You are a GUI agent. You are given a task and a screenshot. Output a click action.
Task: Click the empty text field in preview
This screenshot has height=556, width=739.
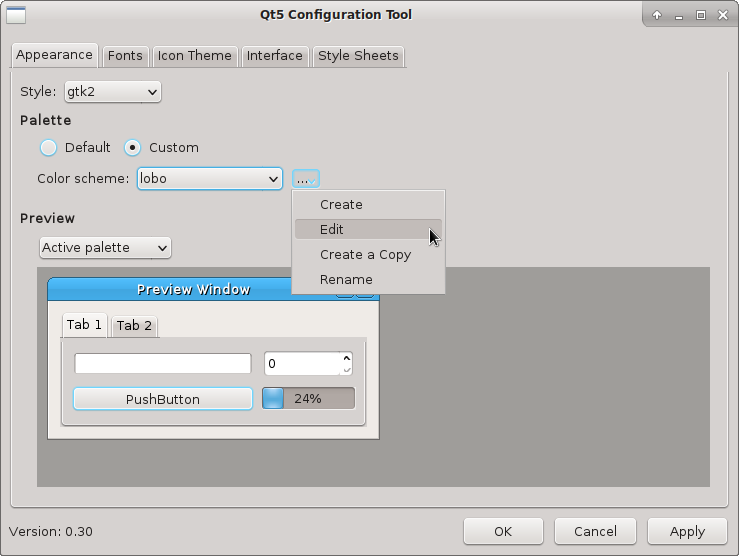pyautogui.click(x=163, y=364)
